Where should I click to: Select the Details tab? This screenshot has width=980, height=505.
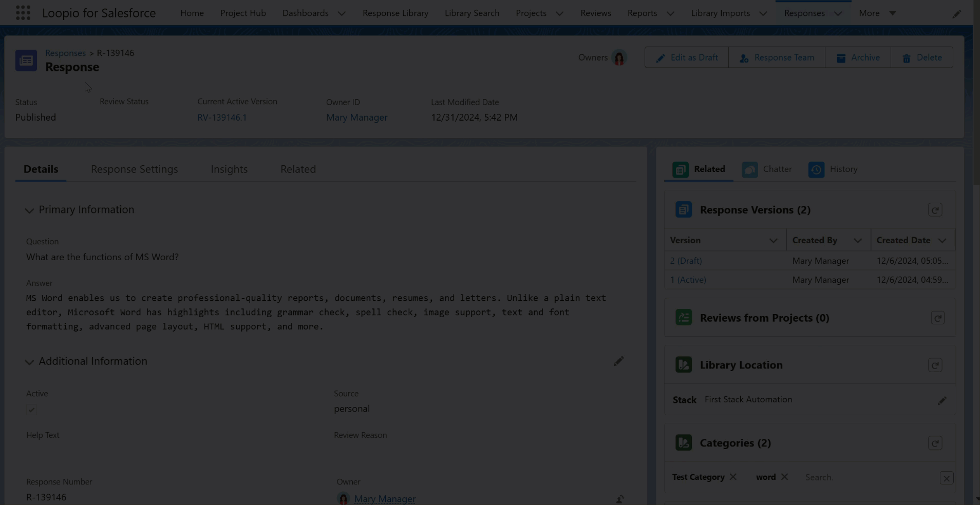coord(41,169)
